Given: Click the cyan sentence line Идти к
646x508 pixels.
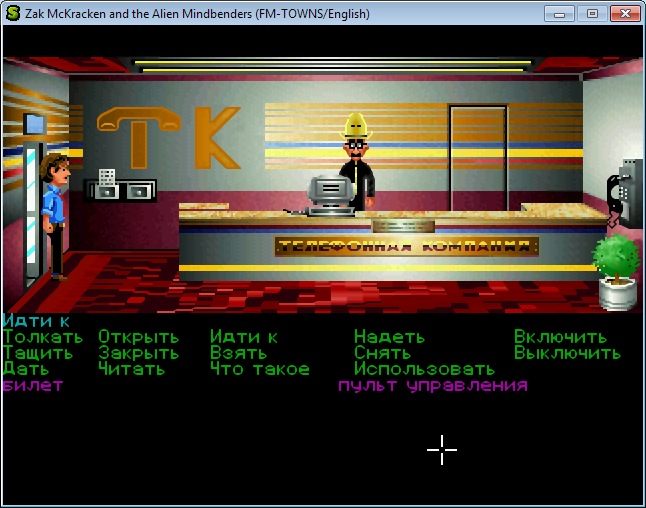Looking at the screenshot, I should 36,321.
